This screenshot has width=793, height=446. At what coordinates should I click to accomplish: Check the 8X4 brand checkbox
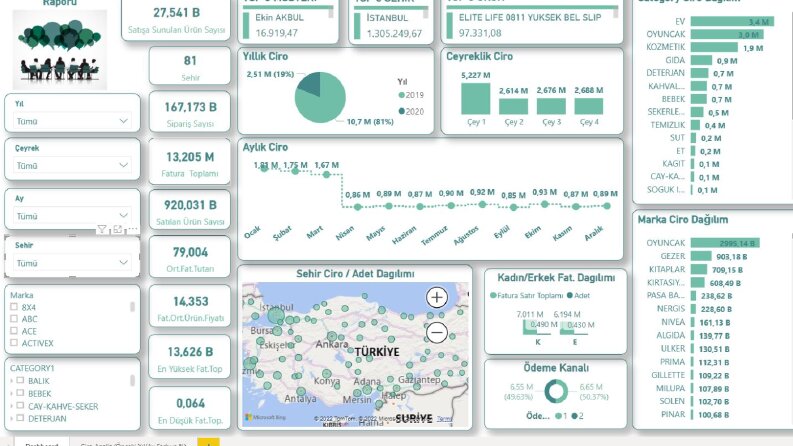[x=14, y=306]
